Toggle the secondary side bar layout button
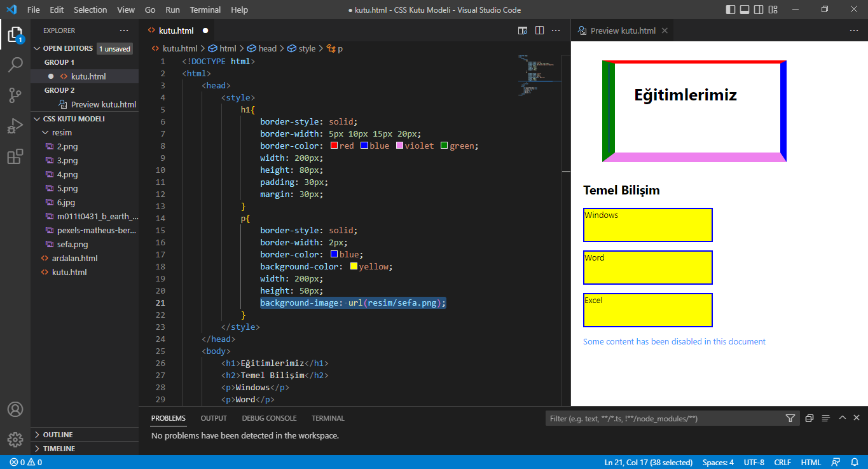This screenshot has height=469, width=868. click(x=759, y=10)
